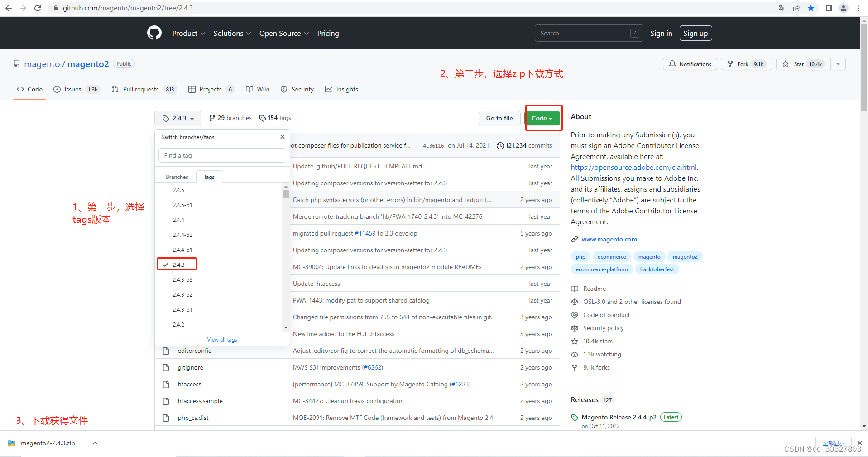This screenshot has height=457, width=868.
Task: Click the Sign up button
Action: point(695,33)
